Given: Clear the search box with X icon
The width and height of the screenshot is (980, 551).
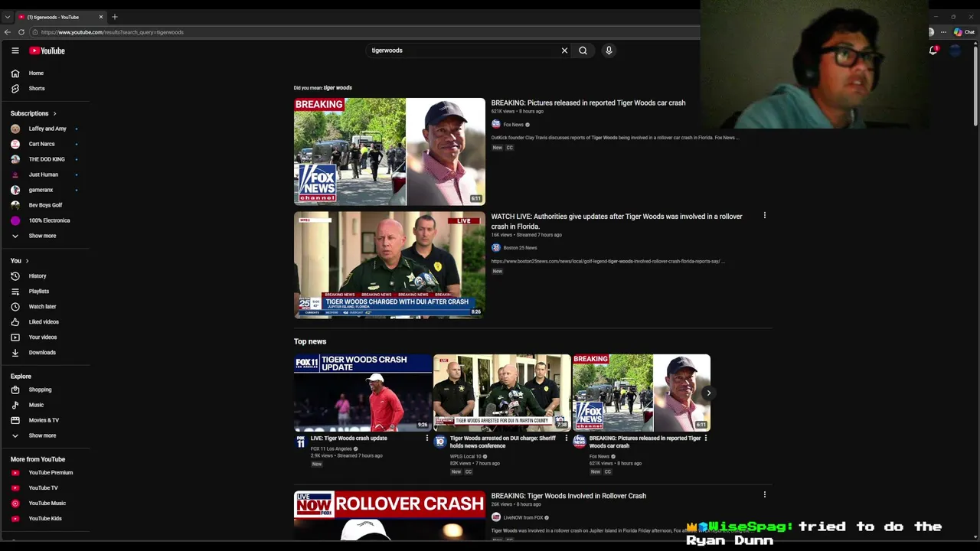Looking at the screenshot, I should (564, 51).
